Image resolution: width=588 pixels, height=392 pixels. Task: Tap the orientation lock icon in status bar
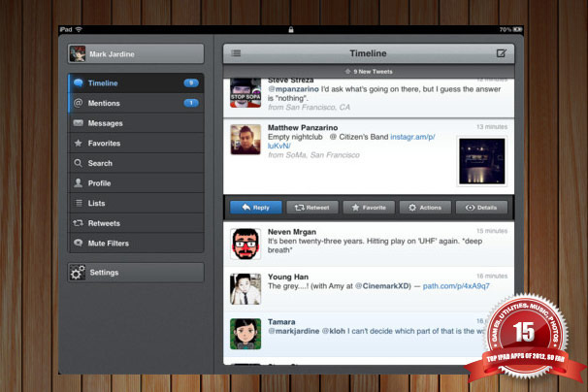point(291,30)
